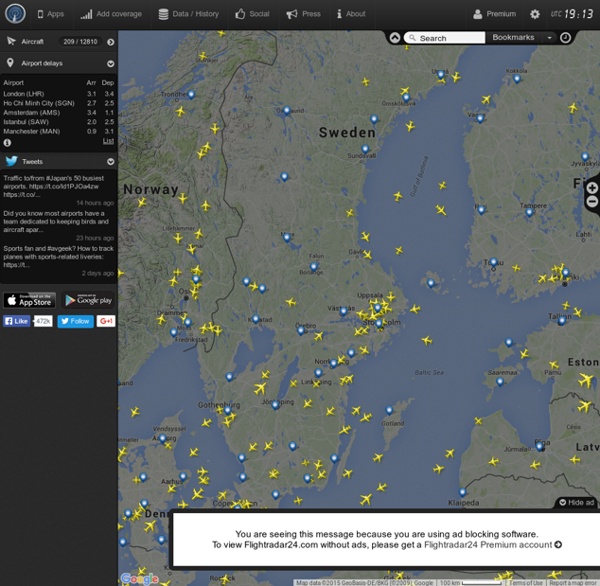Click the Google +1 button
The width and height of the screenshot is (600, 586).
[106, 321]
